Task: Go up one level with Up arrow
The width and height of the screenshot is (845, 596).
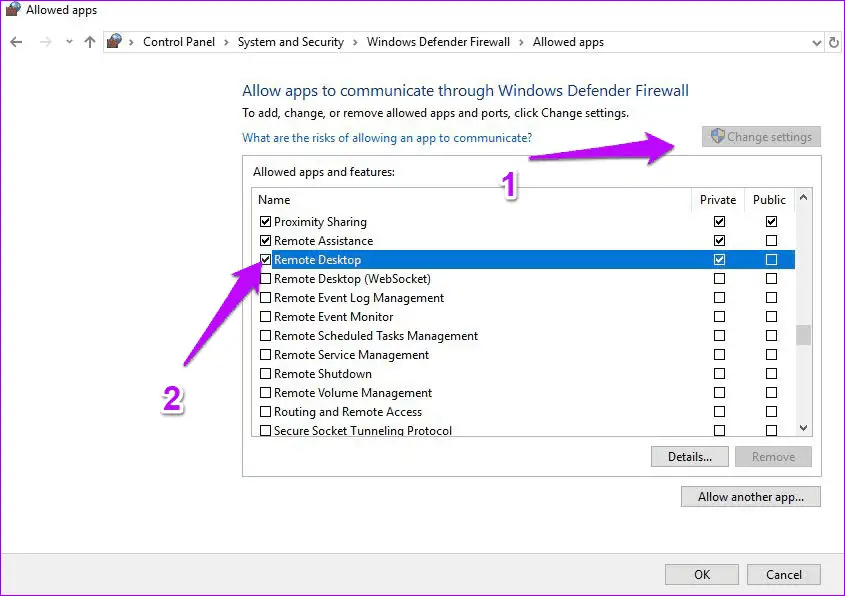Action: [x=90, y=42]
